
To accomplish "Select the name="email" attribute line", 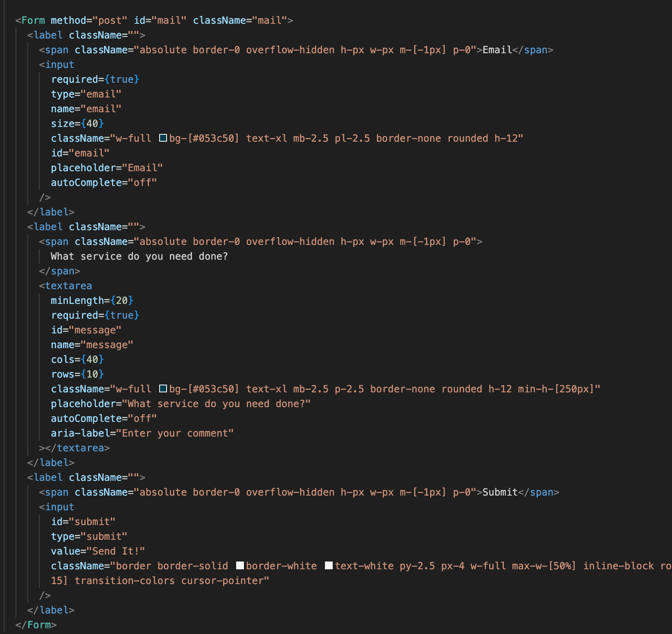I will click(x=86, y=109).
